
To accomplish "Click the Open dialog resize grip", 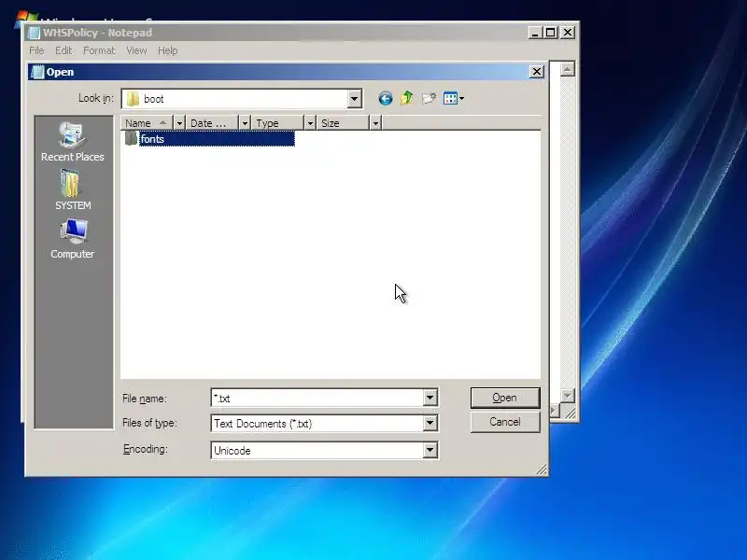I will 542,470.
